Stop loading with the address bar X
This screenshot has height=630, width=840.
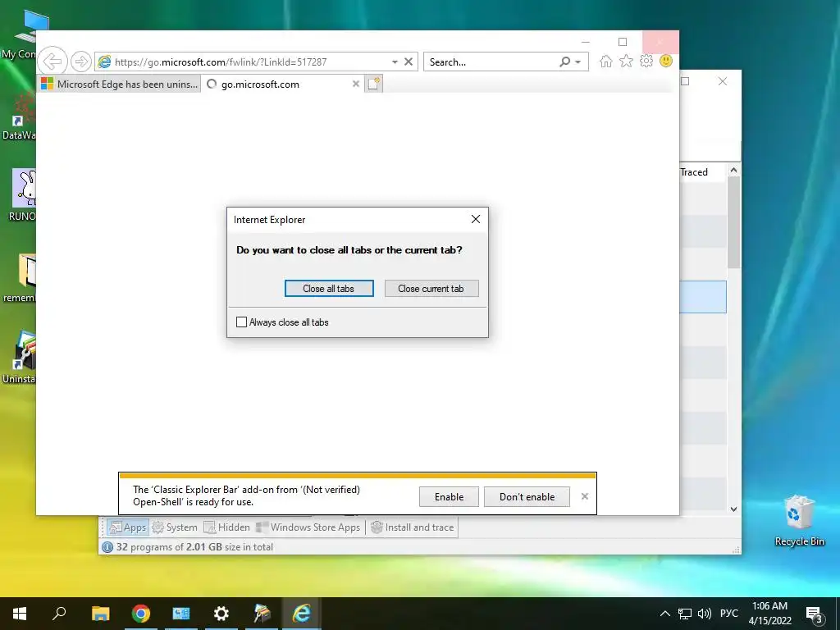(x=409, y=62)
